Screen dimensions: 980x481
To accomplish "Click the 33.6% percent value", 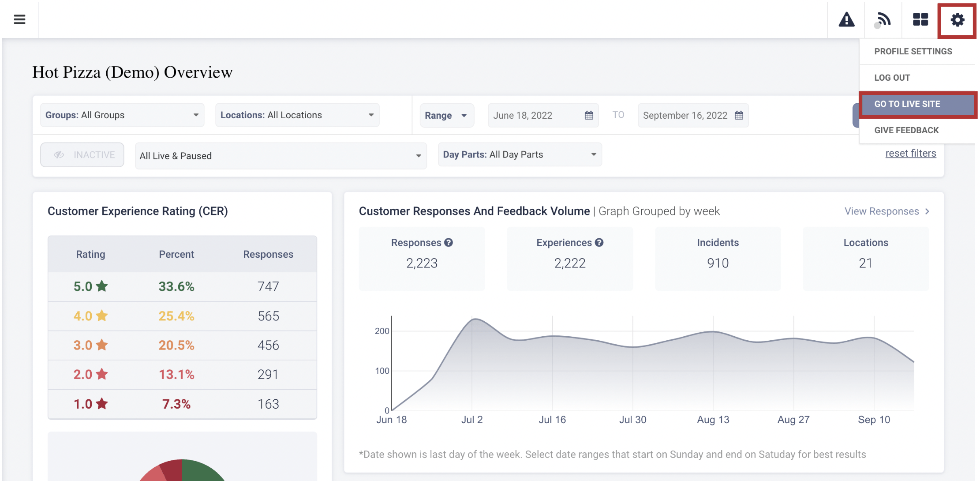I will click(x=176, y=286).
